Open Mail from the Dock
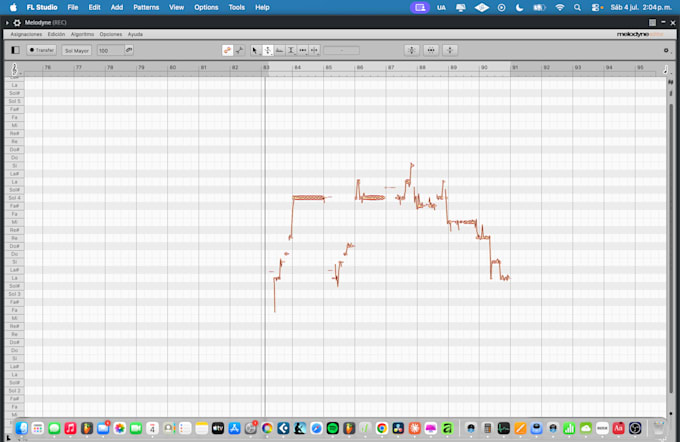This screenshot has width=680, height=442. click(103, 429)
